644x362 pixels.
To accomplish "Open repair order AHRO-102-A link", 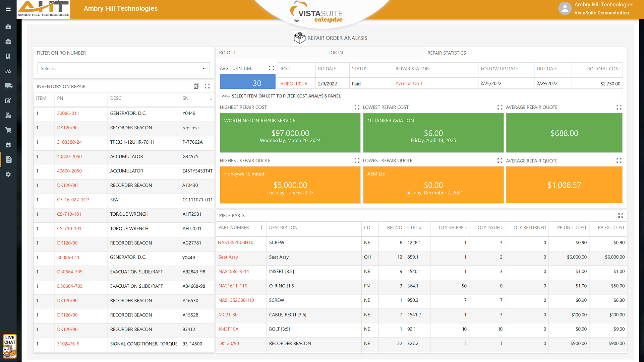I will click(x=294, y=84).
